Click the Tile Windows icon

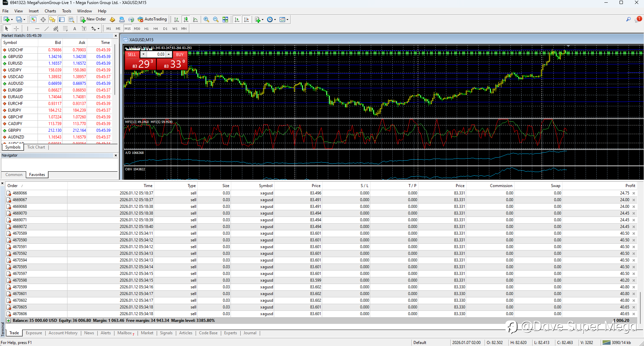[225, 19]
